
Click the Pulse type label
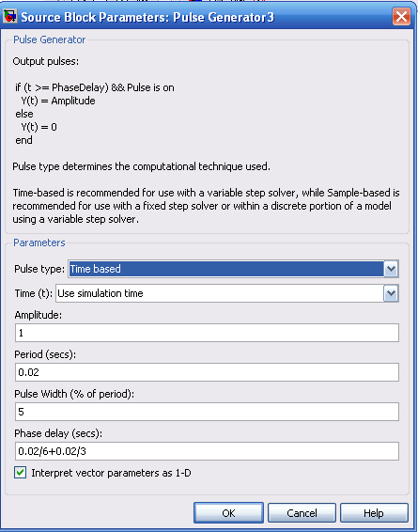click(39, 269)
